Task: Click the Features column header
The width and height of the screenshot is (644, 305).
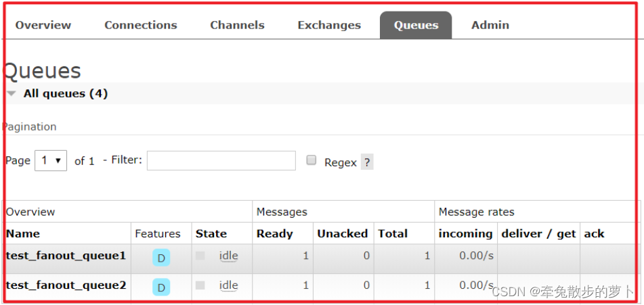Action: coord(158,234)
